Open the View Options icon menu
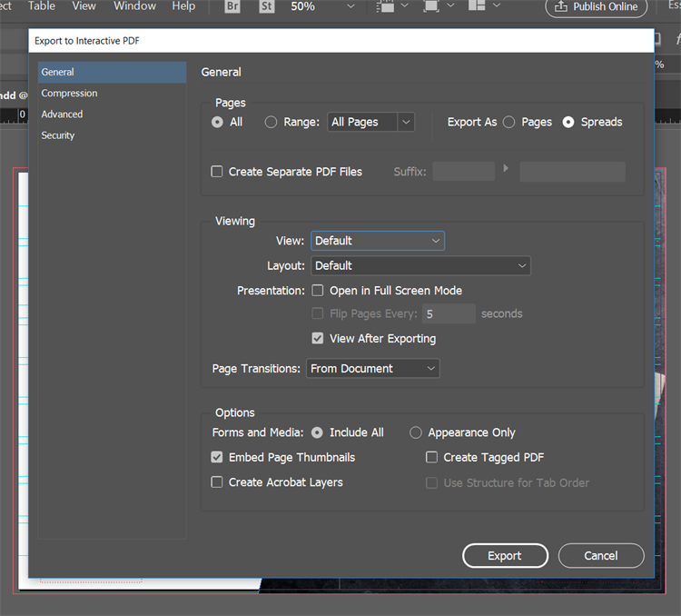 pos(393,7)
